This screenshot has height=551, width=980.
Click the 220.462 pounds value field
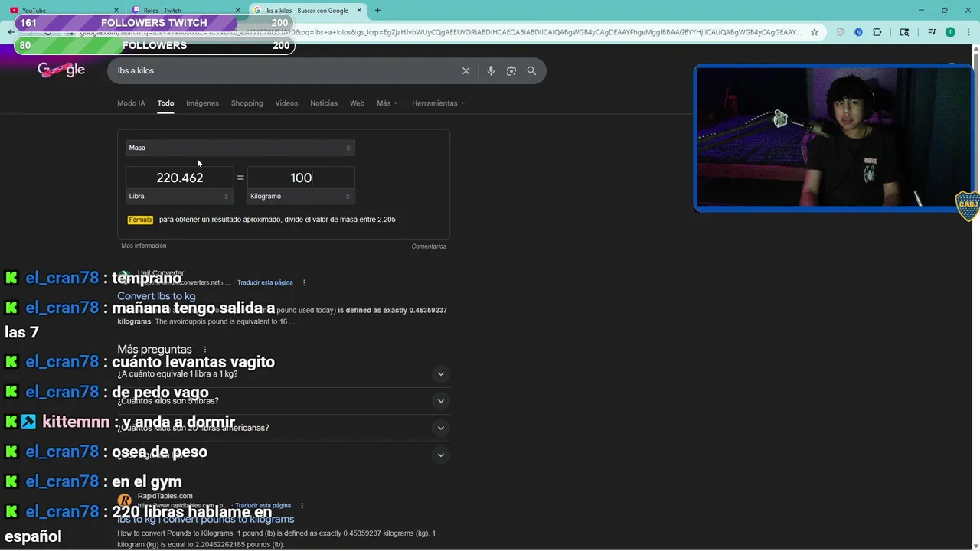point(180,178)
